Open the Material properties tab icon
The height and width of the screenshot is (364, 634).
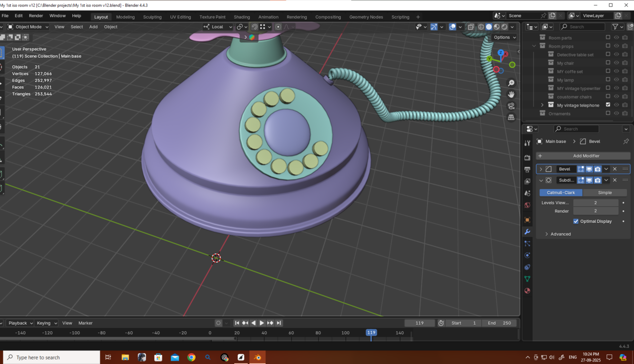click(527, 291)
